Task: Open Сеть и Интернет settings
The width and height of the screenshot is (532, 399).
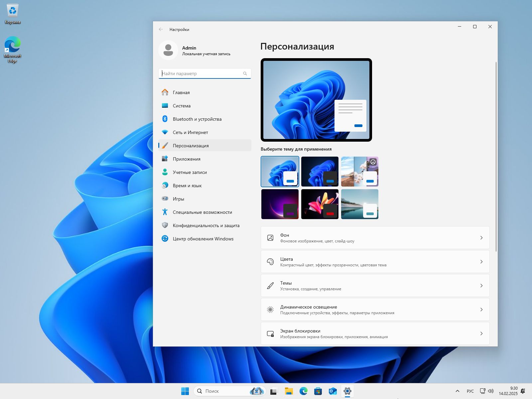Action: [x=190, y=132]
